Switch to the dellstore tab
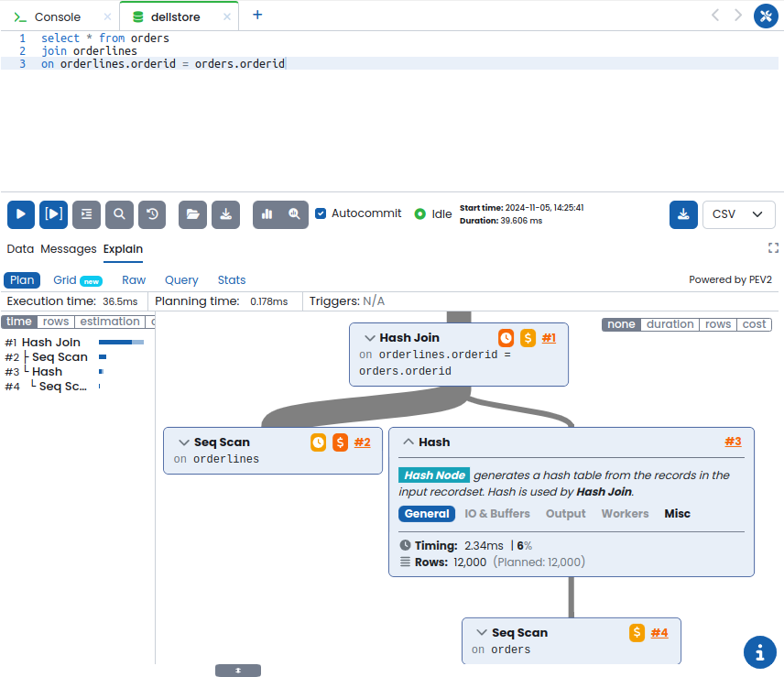This screenshot has height=677, width=784. tap(176, 17)
